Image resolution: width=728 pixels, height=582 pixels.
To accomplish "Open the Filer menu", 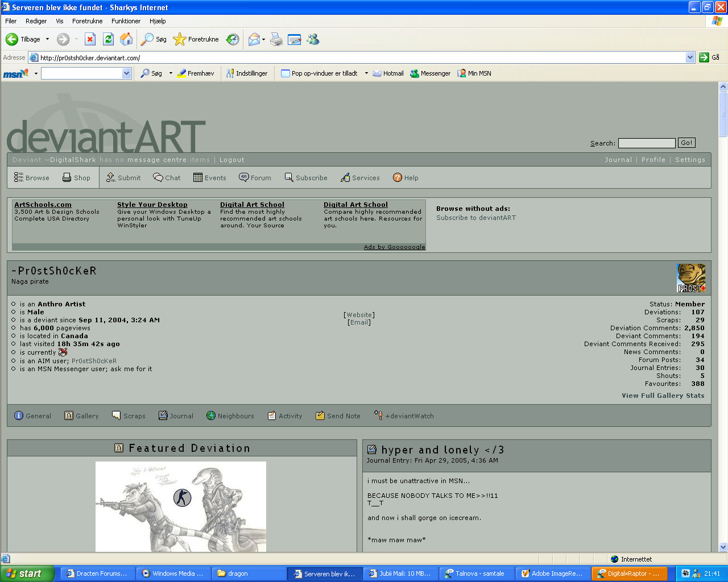I will coord(11,21).
